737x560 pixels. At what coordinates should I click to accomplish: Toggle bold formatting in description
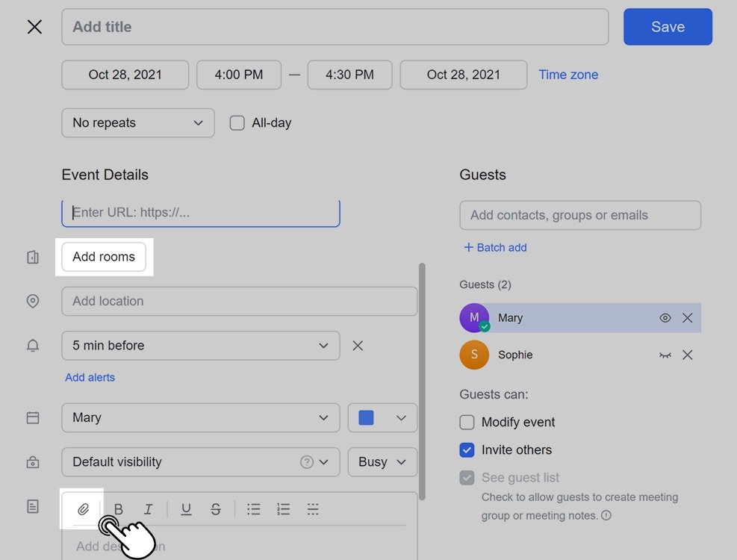pyautogui.click(x=118, y=509)
